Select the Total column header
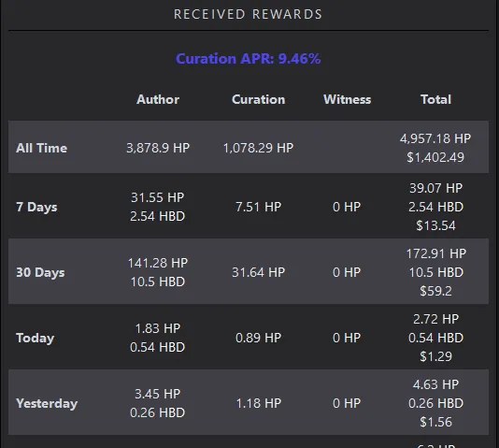This screenshot has height=448, width=499. point(435,99)
